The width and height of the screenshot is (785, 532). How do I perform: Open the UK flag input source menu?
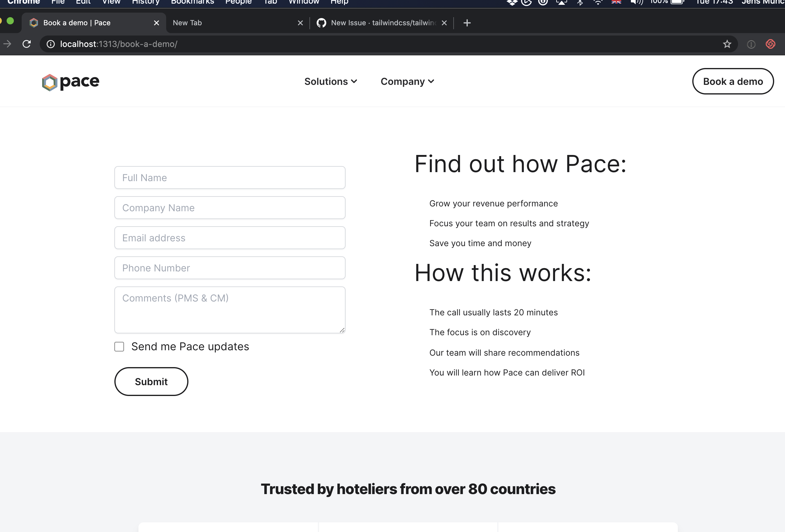(x=616, y=2)
